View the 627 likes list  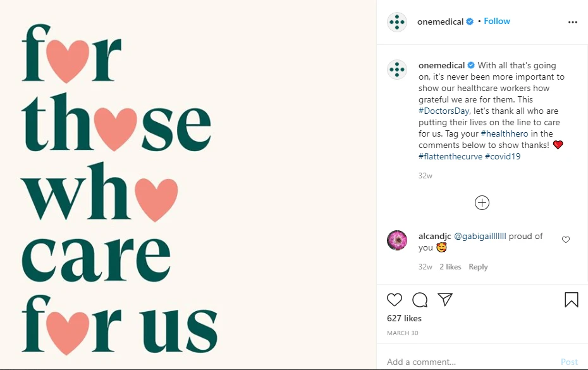point(404,318)
